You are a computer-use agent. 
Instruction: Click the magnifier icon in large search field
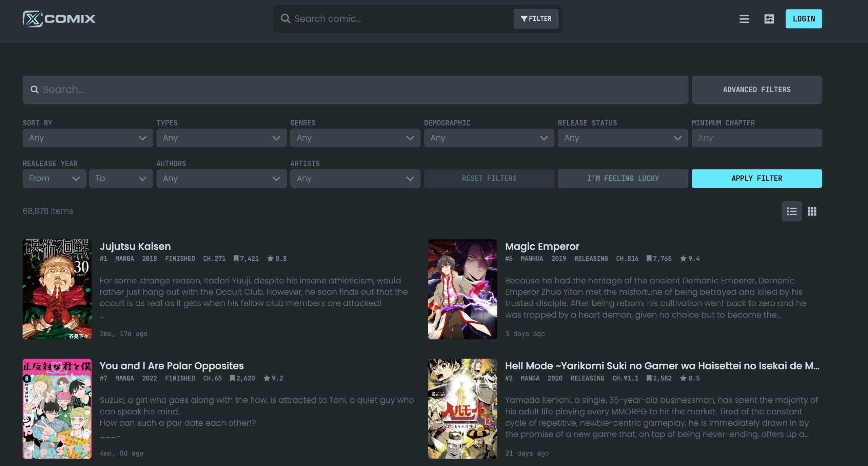coord(35,89)
